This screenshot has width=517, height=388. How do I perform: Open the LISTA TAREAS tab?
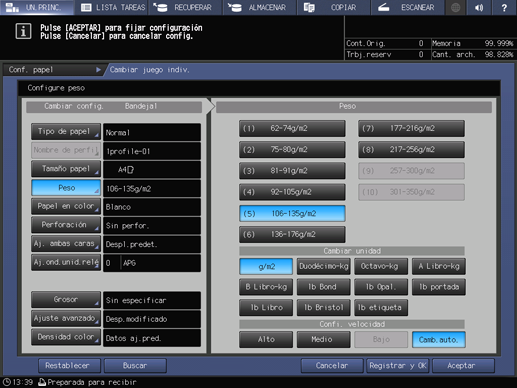coord(112,7)
